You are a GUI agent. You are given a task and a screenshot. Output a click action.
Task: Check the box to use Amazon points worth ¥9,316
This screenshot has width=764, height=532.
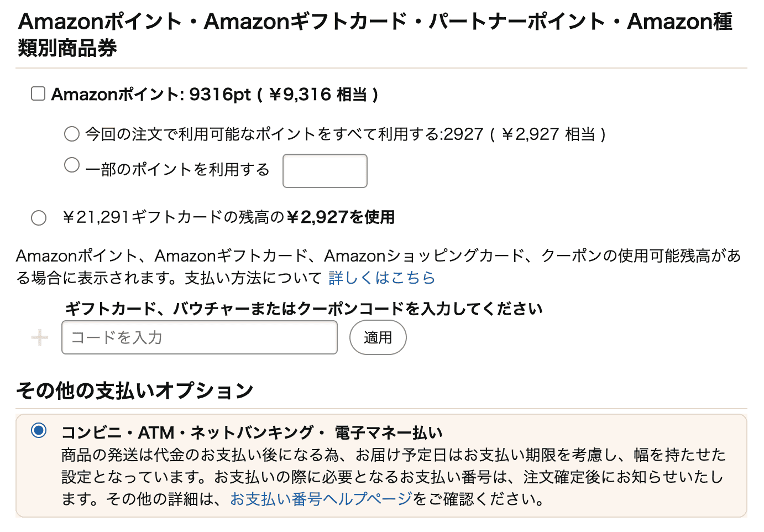point(38,93)
